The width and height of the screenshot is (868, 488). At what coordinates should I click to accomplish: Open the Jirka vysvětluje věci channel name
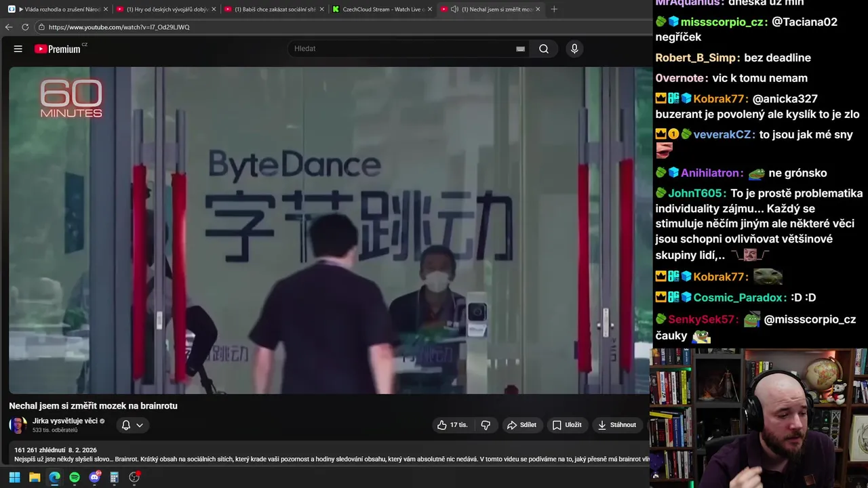(x=65, y=421)
